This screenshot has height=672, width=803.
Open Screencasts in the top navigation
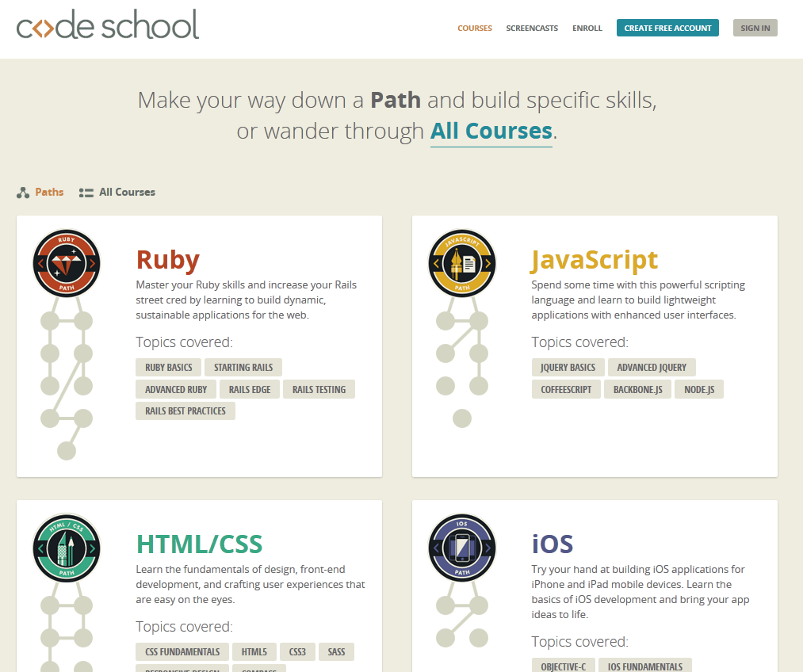click(x=532, y=29)
